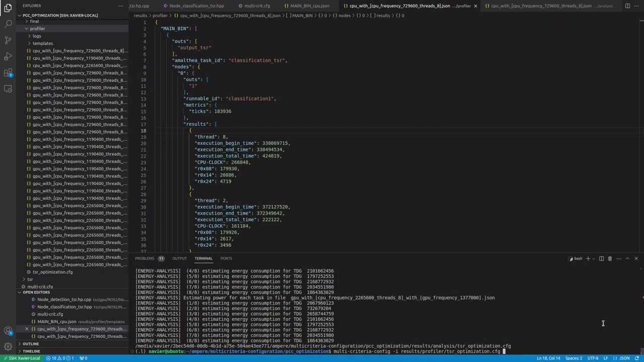Click the "CPU-CLOCK": 266848 line
The height and width of the screenshot is (362, 644).
click(x=222, y=162)
